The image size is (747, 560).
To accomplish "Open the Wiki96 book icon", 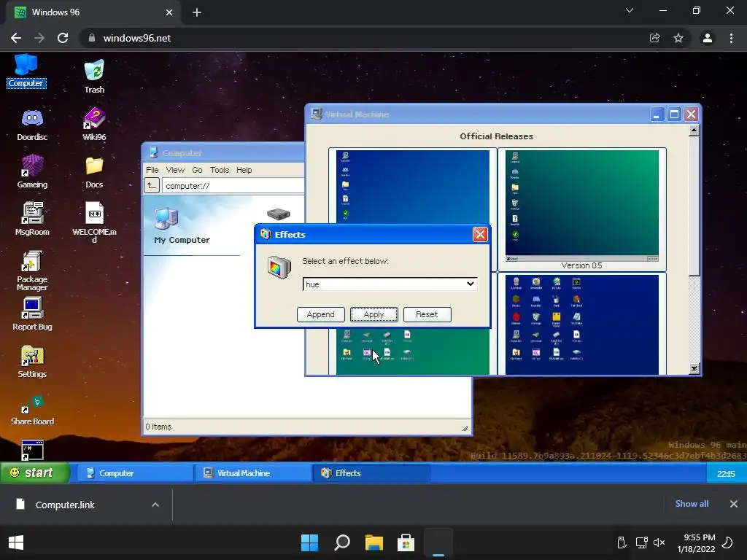I will 94,124.
